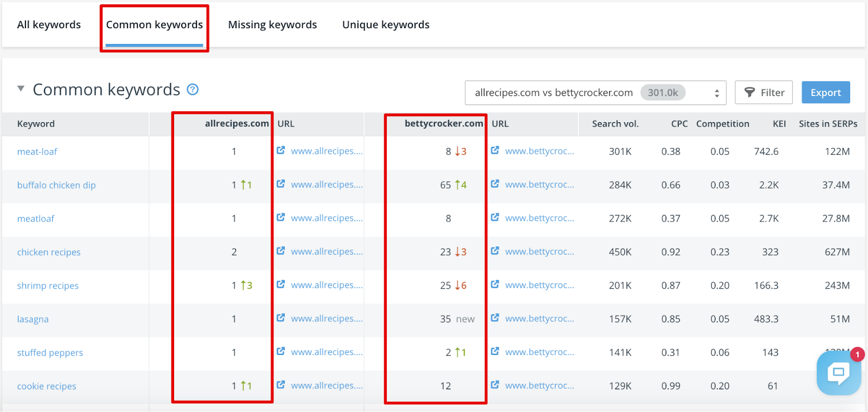The height and width of the screenshot is (412, 868).
Task: Click the 627M Sites in SERPs value
Action: [x=837, y=252]
